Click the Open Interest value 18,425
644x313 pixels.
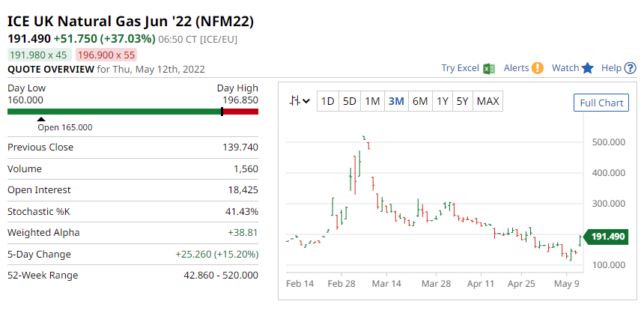[243, 189]
